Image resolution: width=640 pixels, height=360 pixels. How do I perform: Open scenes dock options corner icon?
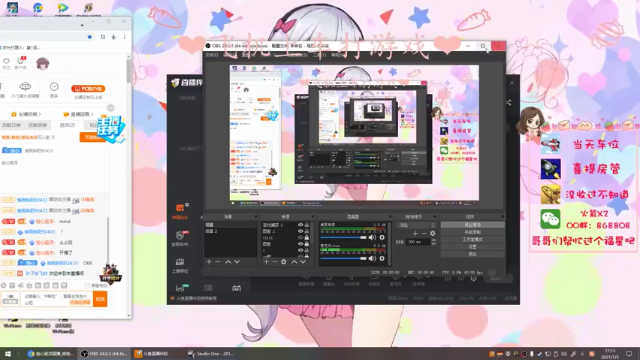[x=256, y=217]
